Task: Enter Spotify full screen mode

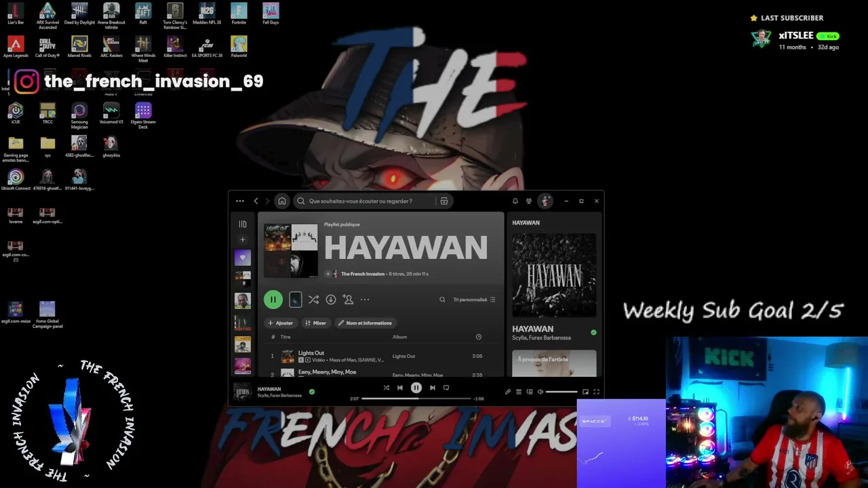Action: click(597, 392)
